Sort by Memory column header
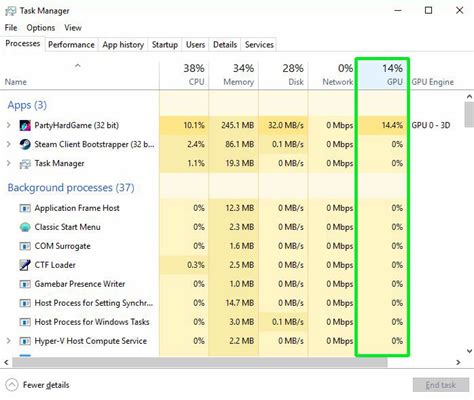Viewport: 474px width, 400px height. [x=234, y=75]
